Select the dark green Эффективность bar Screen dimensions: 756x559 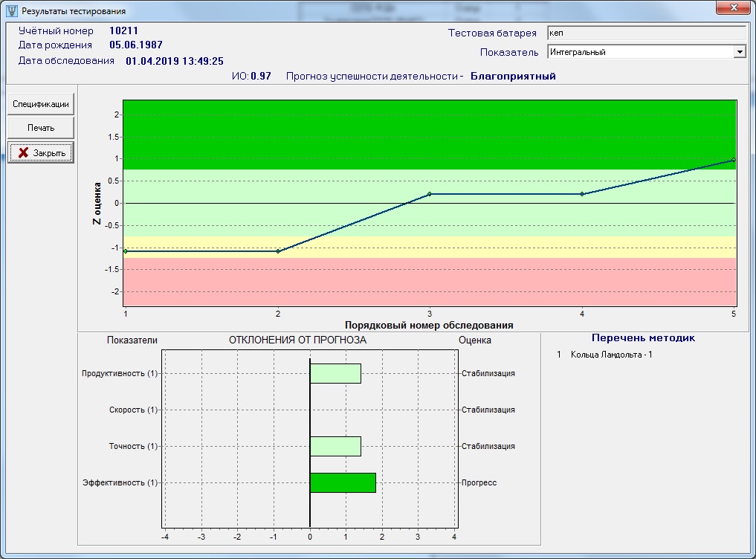click(x=343, y=482)
